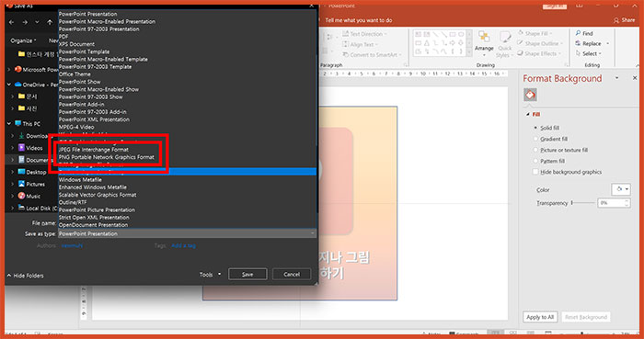Open the Organize menu

click(23, 40)
